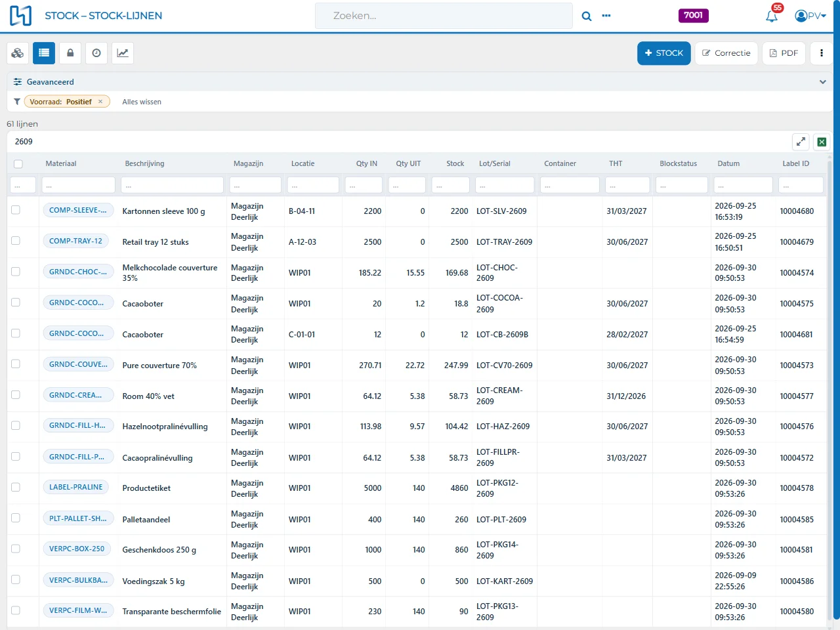Open the notifications bell icon
This screenshot has width=840, height=630.
tap(772, 16)
